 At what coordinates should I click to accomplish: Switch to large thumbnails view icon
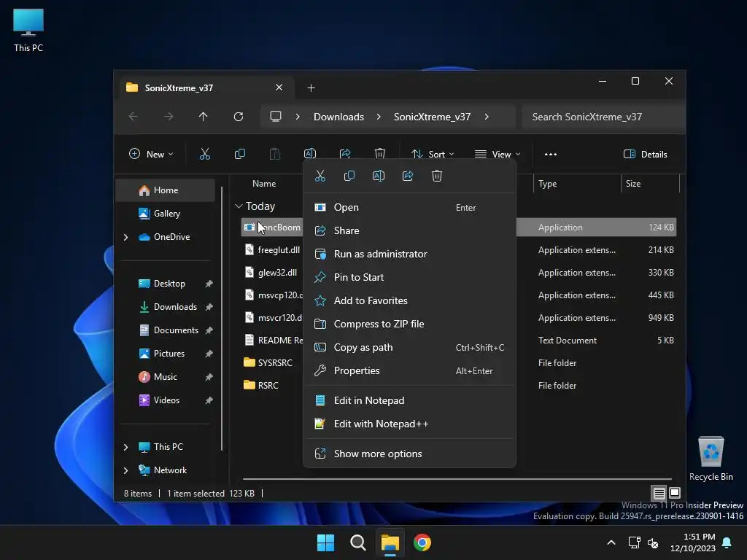click(675, 493)
